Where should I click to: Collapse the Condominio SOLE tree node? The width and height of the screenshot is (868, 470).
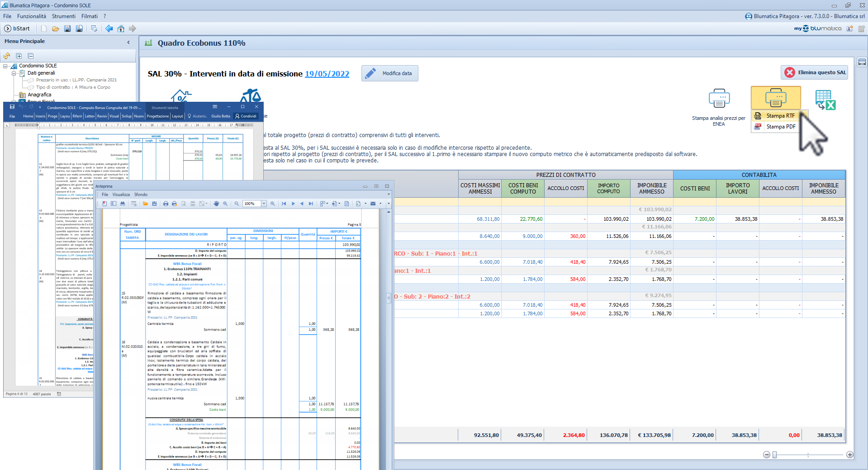(5, 66)
